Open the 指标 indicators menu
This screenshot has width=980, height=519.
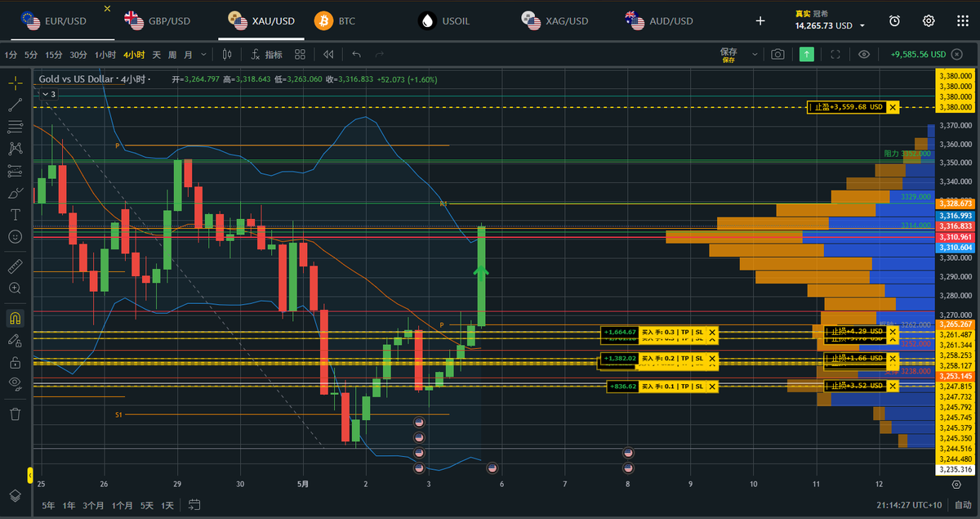click(x=267, y=55)
